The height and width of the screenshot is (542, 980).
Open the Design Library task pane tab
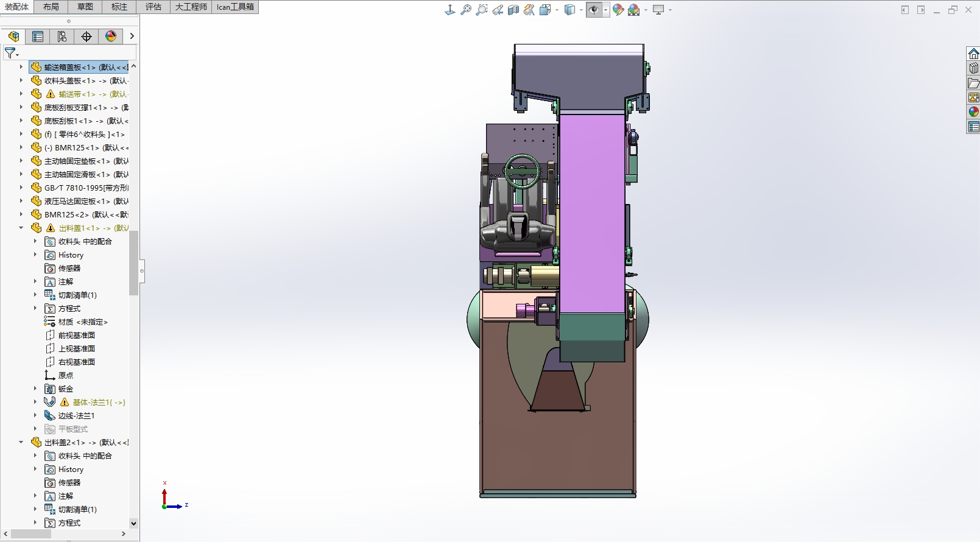[x=973, y=68]
